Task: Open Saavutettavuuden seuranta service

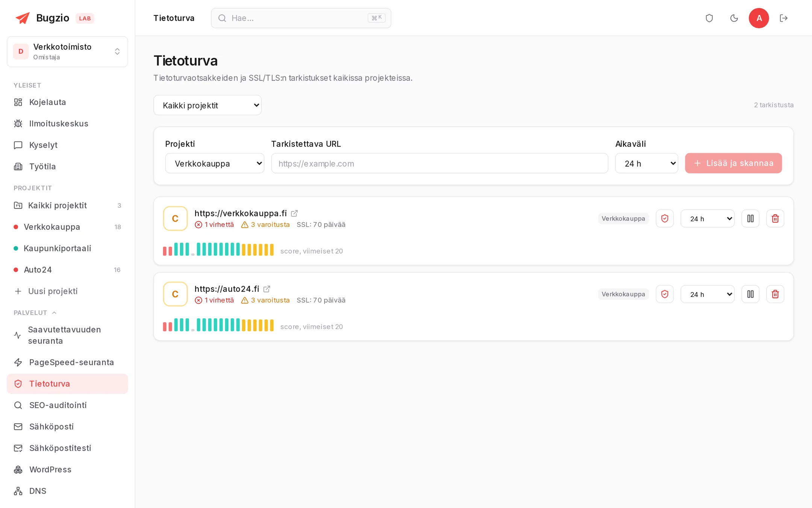Action: tap(67, 335)
